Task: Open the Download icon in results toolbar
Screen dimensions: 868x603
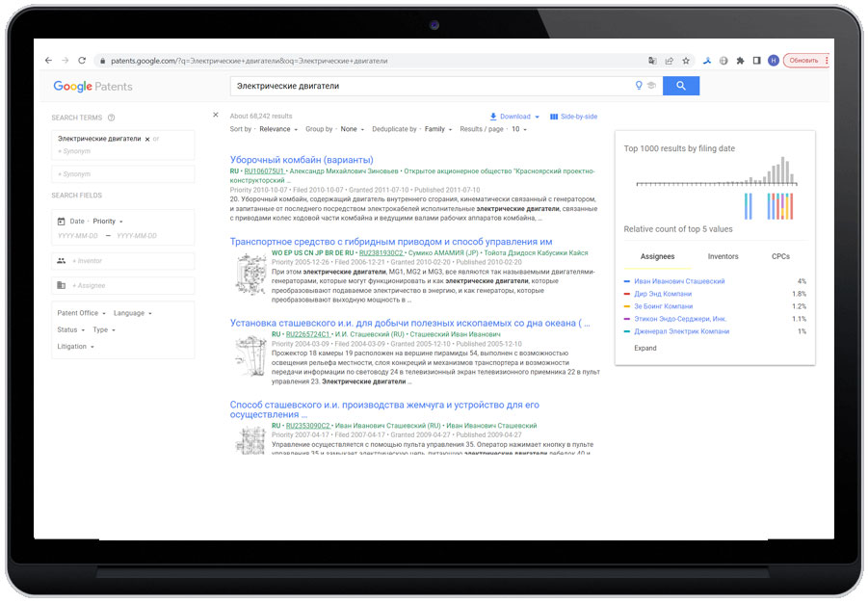Action: click(492, 117)
